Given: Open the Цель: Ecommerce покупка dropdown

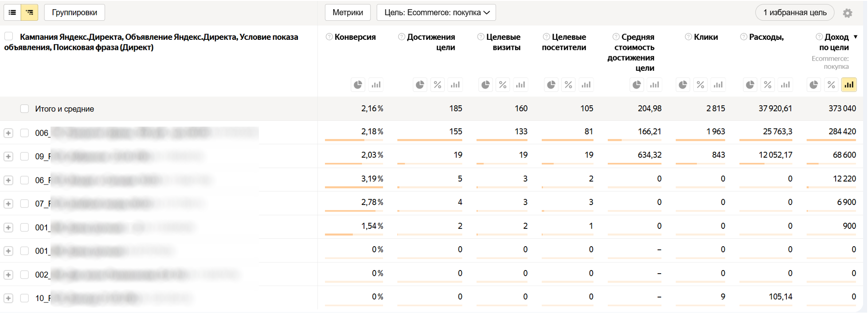Looking at the screenshot, I should (436, 12).
